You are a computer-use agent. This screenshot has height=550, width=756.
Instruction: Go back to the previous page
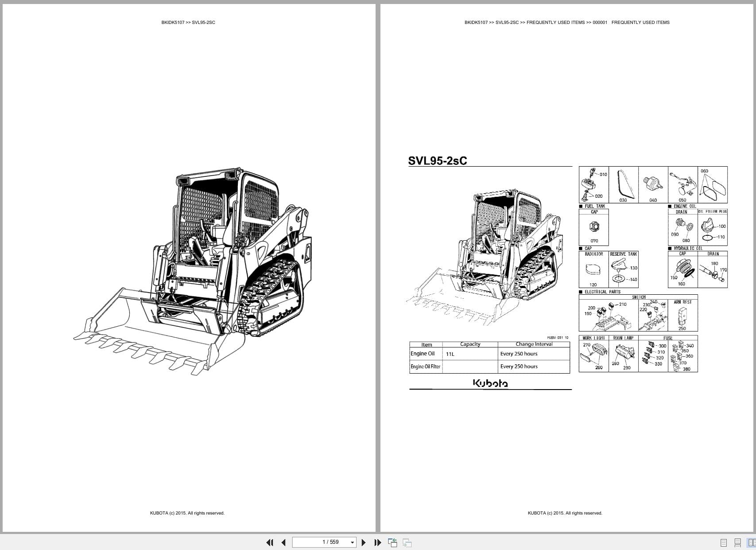point(283,542)
